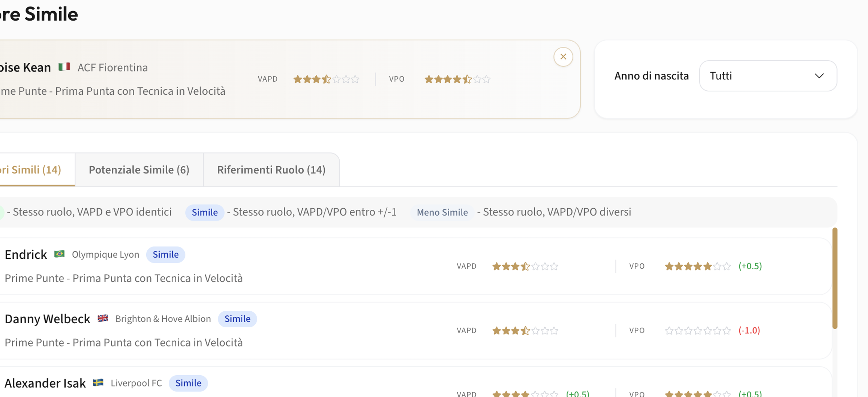Screen dimensions: 868x397
Task: Click Endrick's VPO star rating
Action: pos(698,266)
